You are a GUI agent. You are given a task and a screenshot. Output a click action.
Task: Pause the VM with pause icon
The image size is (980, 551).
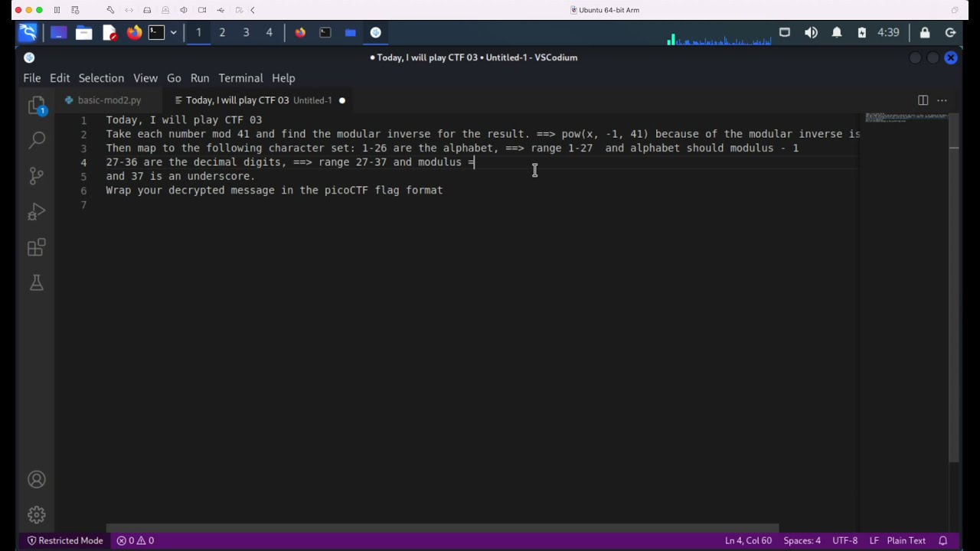coord(57,10)
